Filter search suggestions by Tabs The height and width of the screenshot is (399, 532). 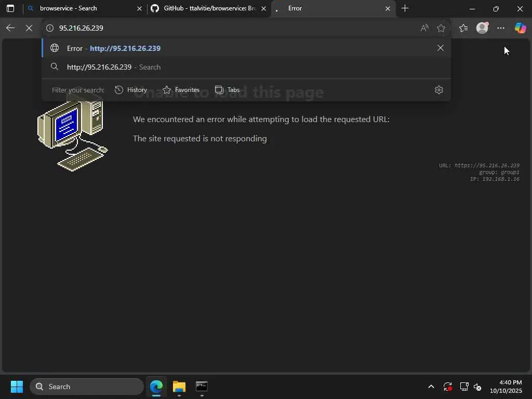228,90
